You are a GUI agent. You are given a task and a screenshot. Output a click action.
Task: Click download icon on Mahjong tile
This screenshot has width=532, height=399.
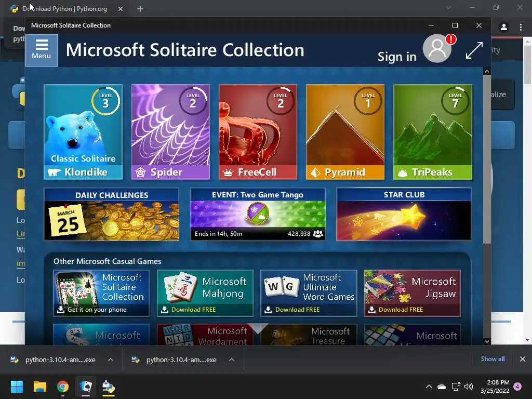point(165,310)
